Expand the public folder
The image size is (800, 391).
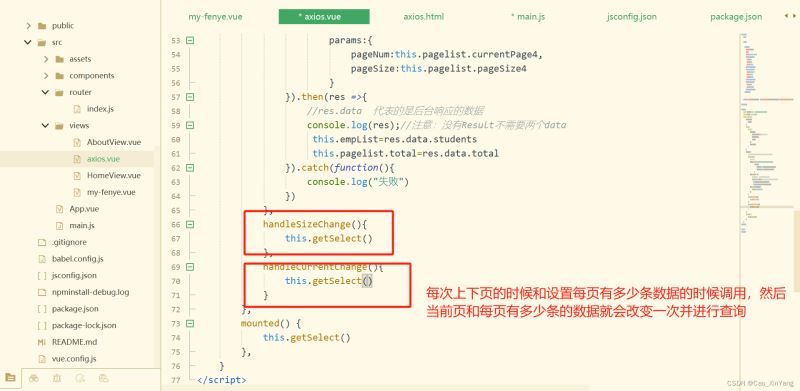tap(28, 26)
